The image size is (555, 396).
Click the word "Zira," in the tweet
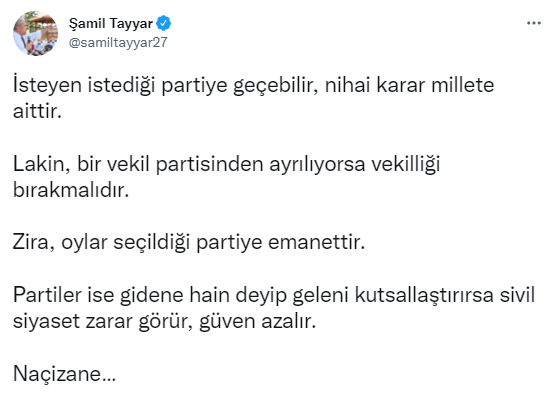(34, 243)
